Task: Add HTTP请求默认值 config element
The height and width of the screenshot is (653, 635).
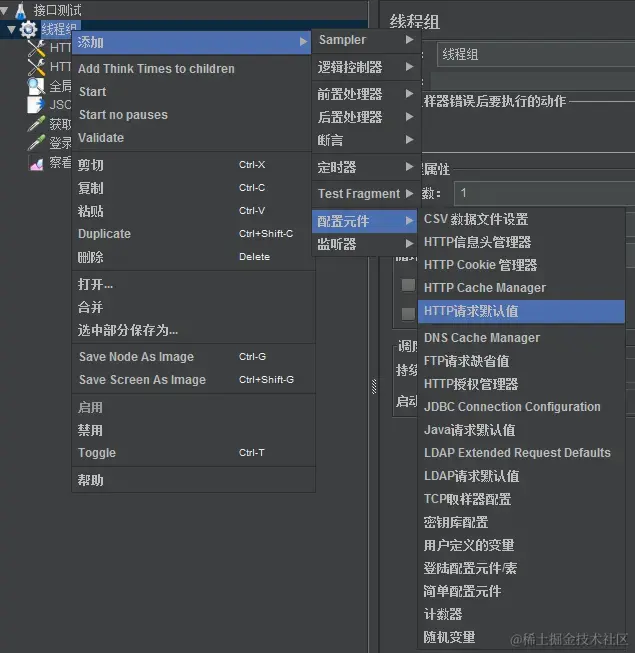Action: (521, 311)
